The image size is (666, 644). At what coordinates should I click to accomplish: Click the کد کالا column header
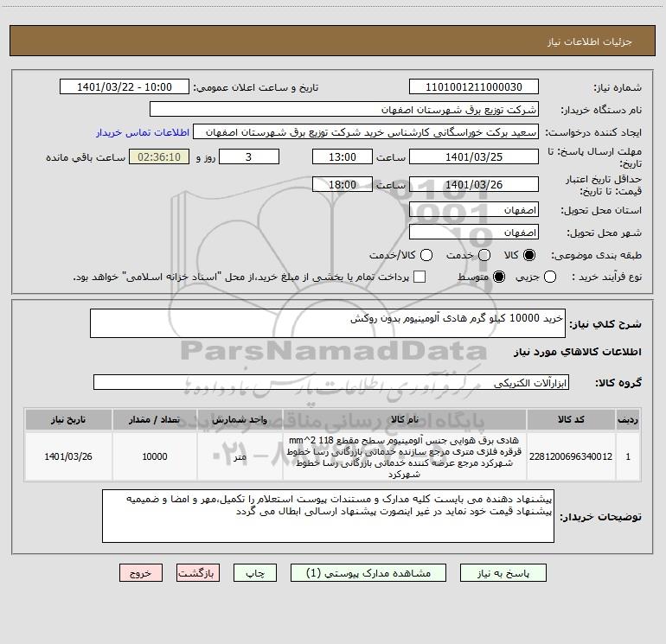tap(571, 419)
